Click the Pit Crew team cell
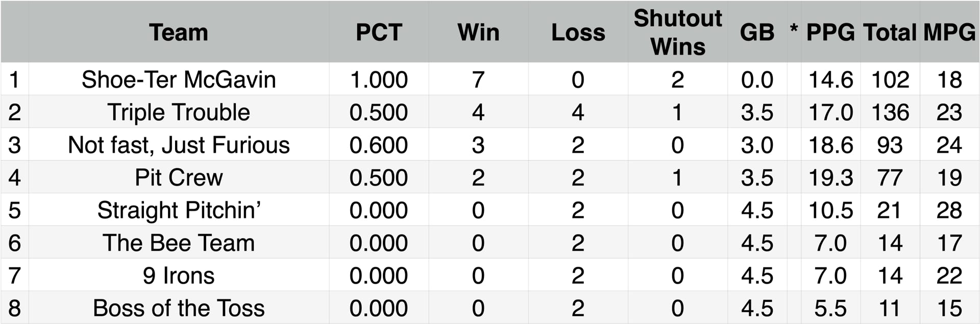The image size is (980, 324). pyautogui.click(x=179, y=178)
